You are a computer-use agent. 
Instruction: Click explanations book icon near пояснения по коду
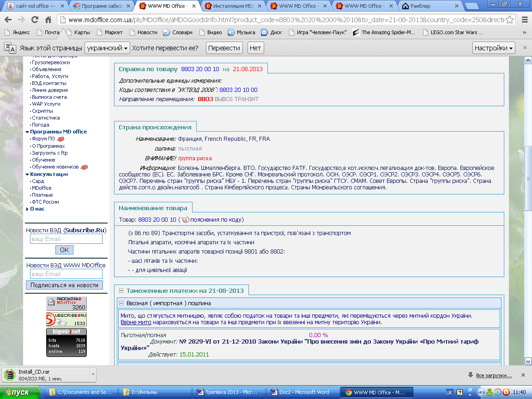coord(185,220)
